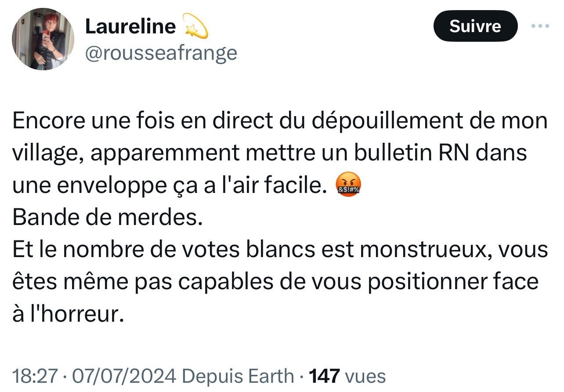The height and width of the screenshot is (392, 564).
Task: Click the line starting "Encore une fois"
Action: point(280,121)
